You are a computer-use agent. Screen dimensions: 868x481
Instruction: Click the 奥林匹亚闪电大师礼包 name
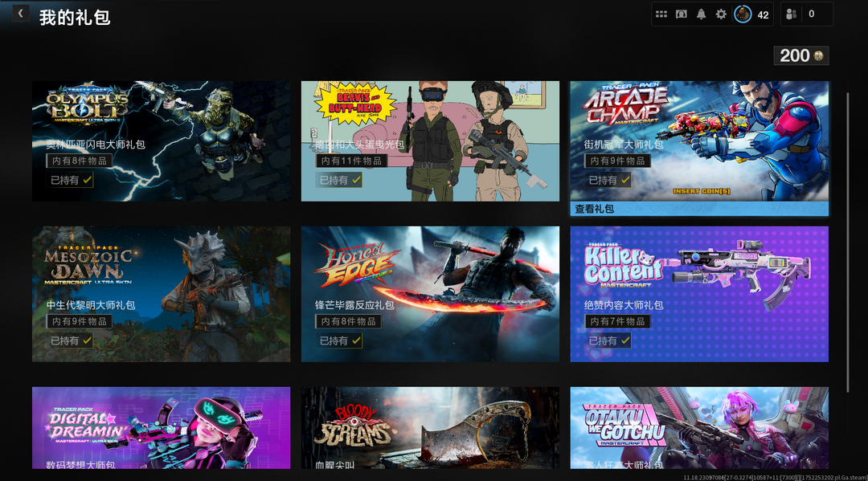point(95,145)
